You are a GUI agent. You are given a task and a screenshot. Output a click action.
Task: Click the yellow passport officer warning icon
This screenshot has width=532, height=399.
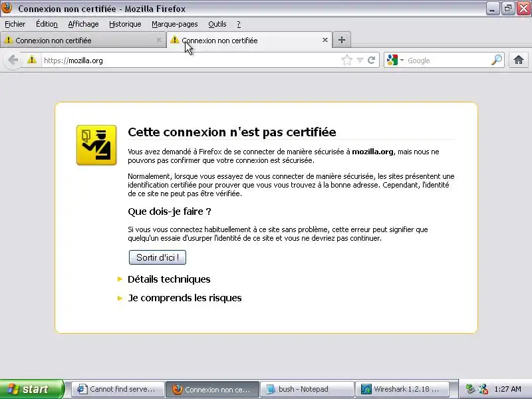tap(96, 145)
